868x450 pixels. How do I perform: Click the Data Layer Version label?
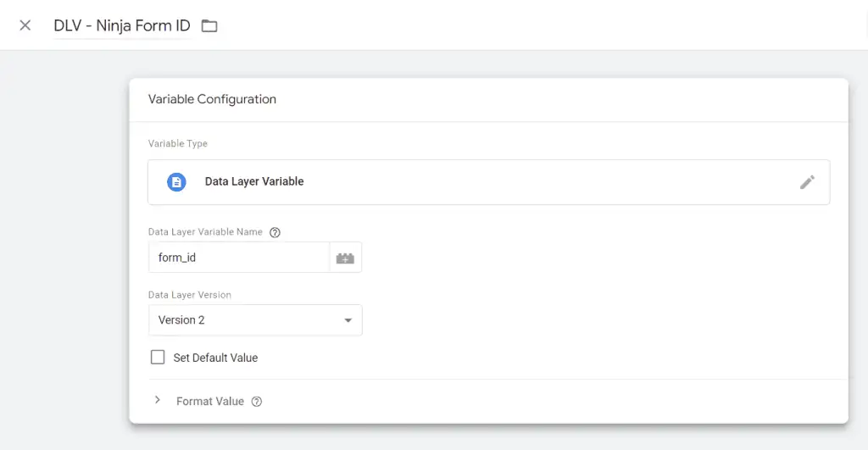190,295
